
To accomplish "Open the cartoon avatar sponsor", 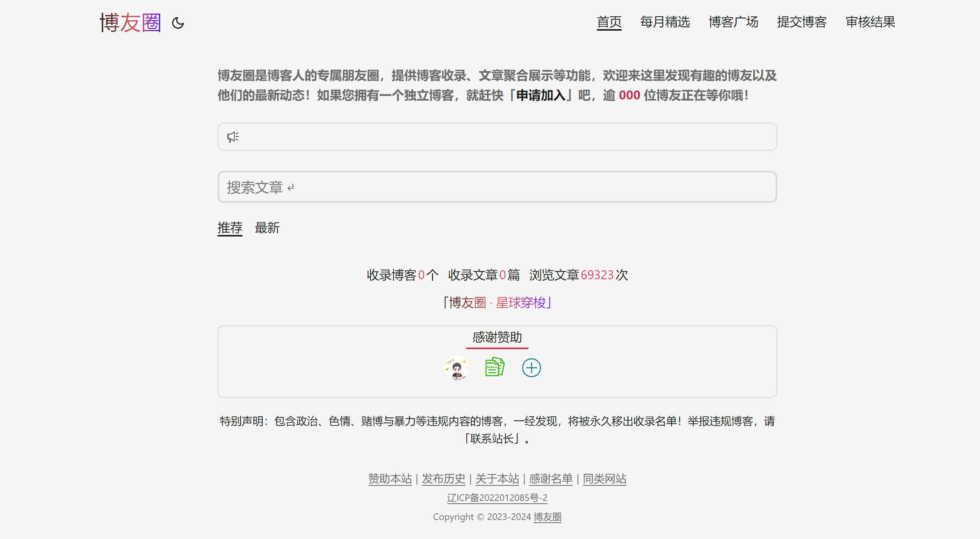I will (x=457, y=367).
